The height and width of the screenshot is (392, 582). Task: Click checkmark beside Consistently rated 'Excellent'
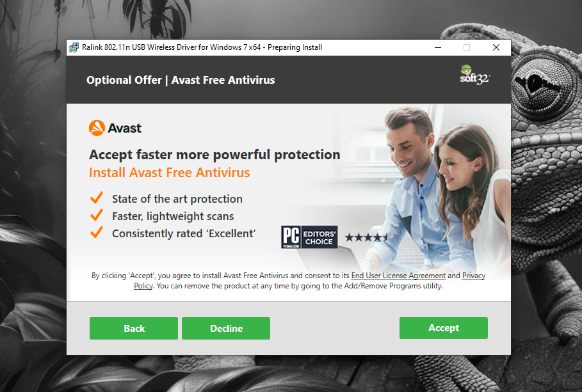97,233
